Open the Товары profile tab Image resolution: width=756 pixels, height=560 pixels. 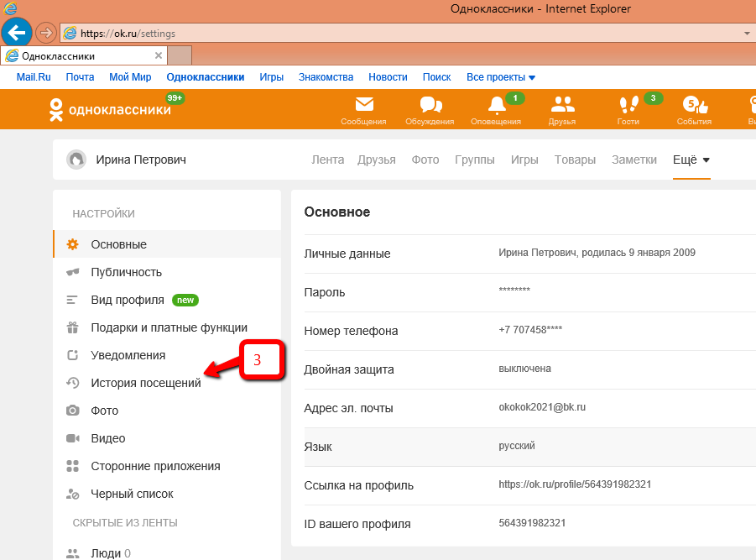pyautogui.click(x=576, y=160)
